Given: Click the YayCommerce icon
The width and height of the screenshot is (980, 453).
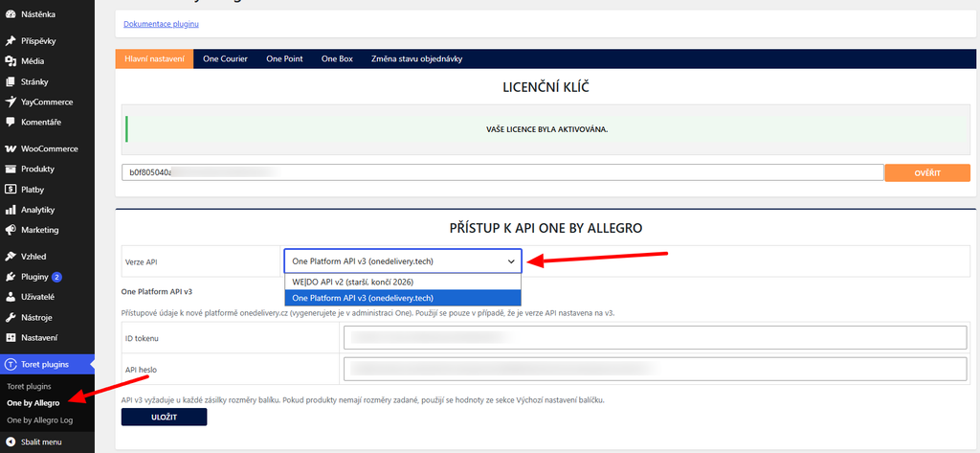Looking at the screenshot, I should click(x=10, y=102).
